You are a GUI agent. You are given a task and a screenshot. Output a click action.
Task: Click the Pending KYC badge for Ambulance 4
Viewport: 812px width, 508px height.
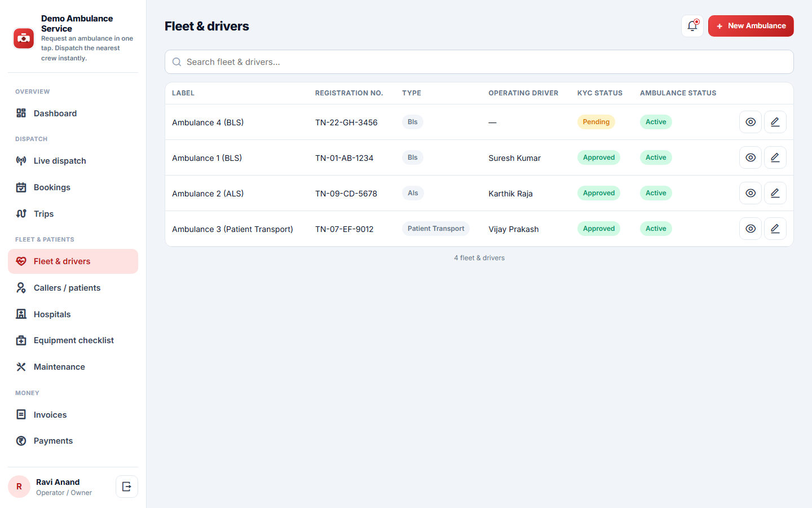point(596,122)
